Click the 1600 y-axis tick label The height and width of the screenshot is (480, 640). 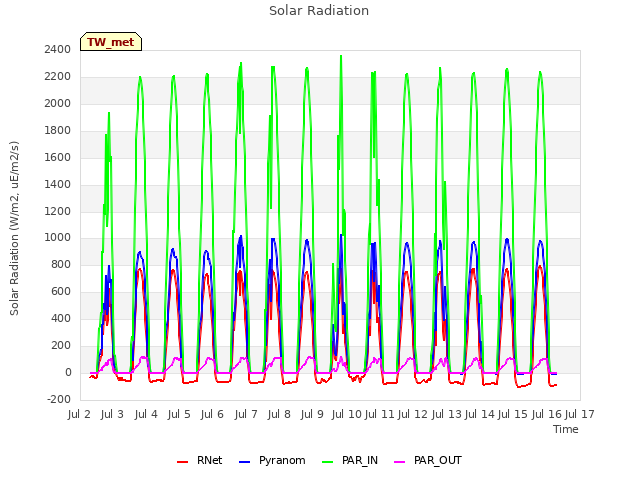[x=58, y=157]
